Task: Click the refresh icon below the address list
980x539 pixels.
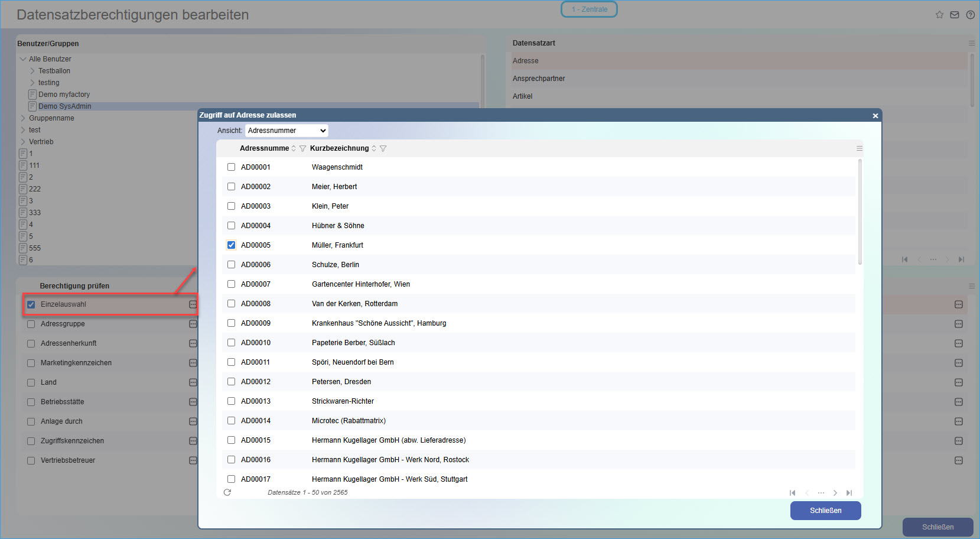Action: (x=227, y=492)
